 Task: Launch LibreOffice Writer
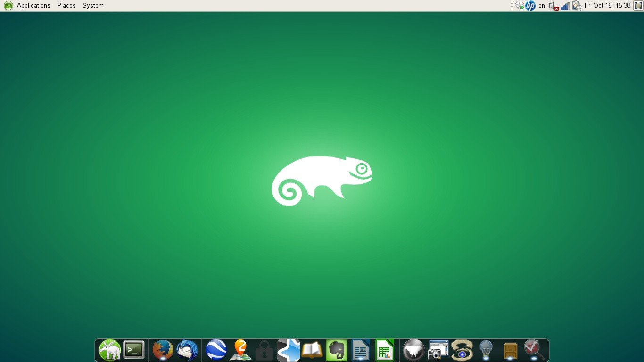point(360,349)
